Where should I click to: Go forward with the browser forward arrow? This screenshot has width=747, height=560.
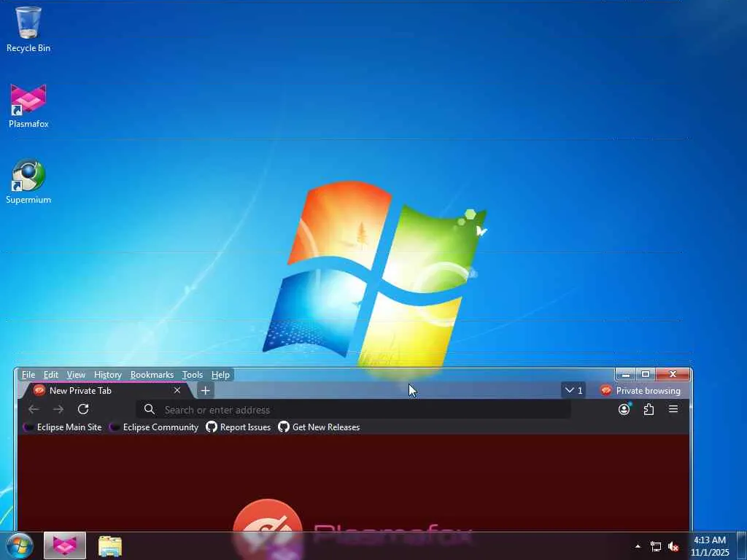tap(58, 410)
